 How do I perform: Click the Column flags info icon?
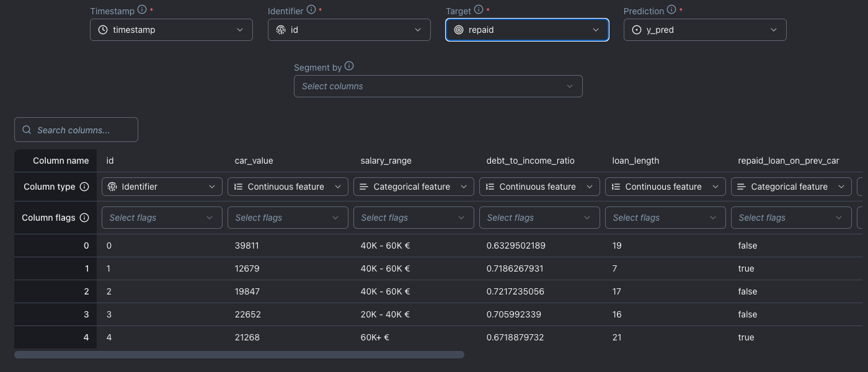tap(84, 218)
